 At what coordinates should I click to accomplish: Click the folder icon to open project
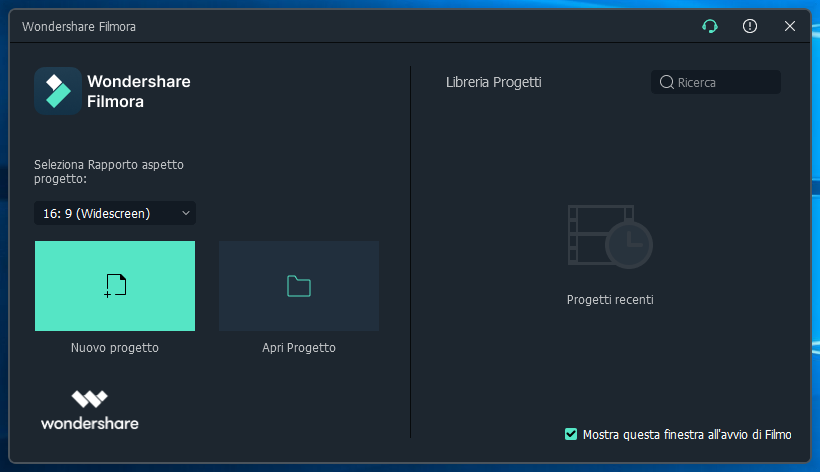coord(299,286)
